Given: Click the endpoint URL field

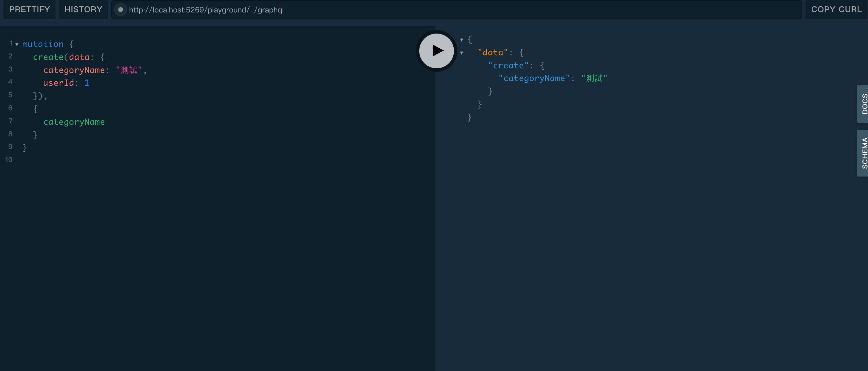Looking at the screenshot, I should click(457, 10).
